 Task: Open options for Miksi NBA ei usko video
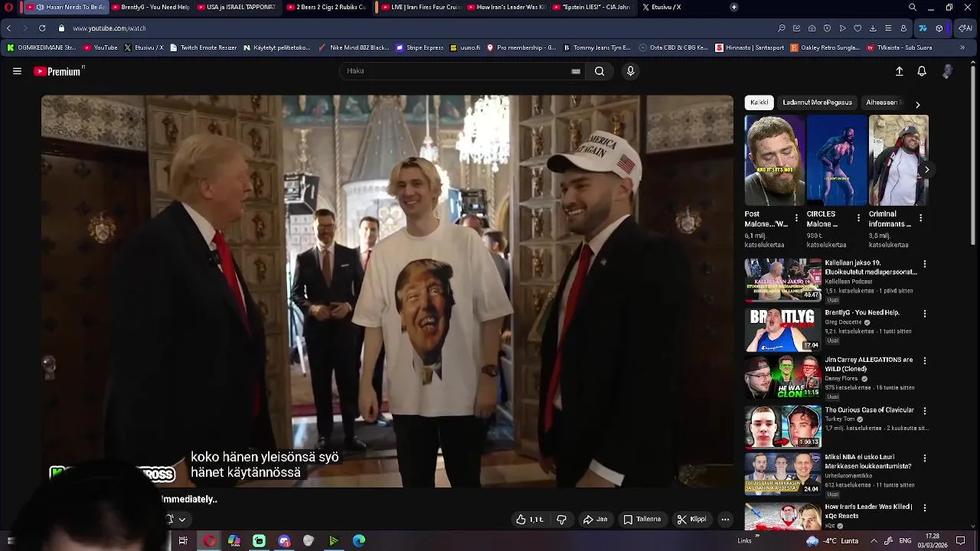click(925, 458)
